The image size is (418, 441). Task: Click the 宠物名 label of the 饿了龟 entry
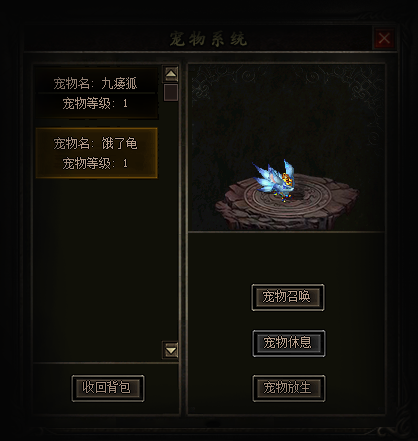tap(71, 143)
